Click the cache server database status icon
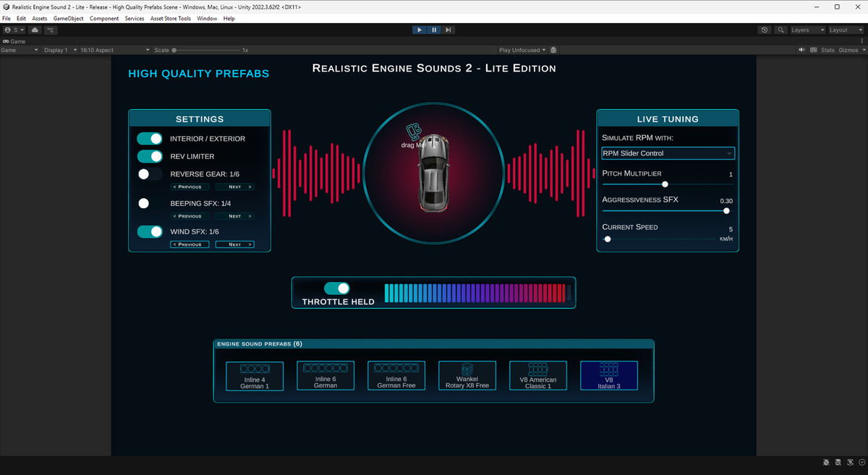This screenshot has height=475, width=868. click(x=839, y=462)
